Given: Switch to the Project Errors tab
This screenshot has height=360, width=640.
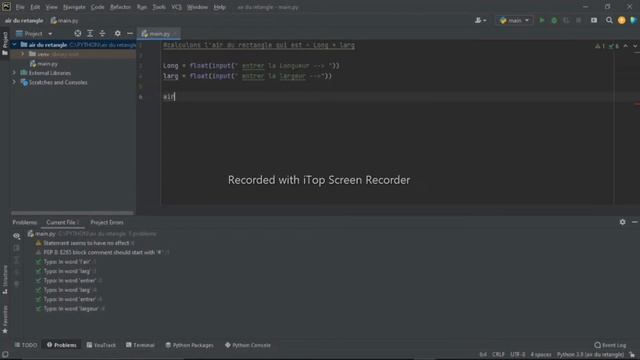Looking at the screenshot, I should coord(107,222).
